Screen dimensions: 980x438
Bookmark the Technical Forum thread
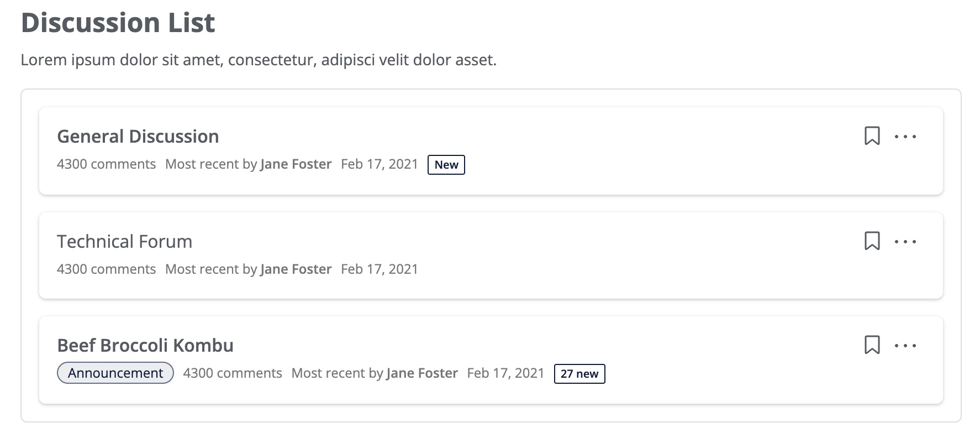coord(872,241)
